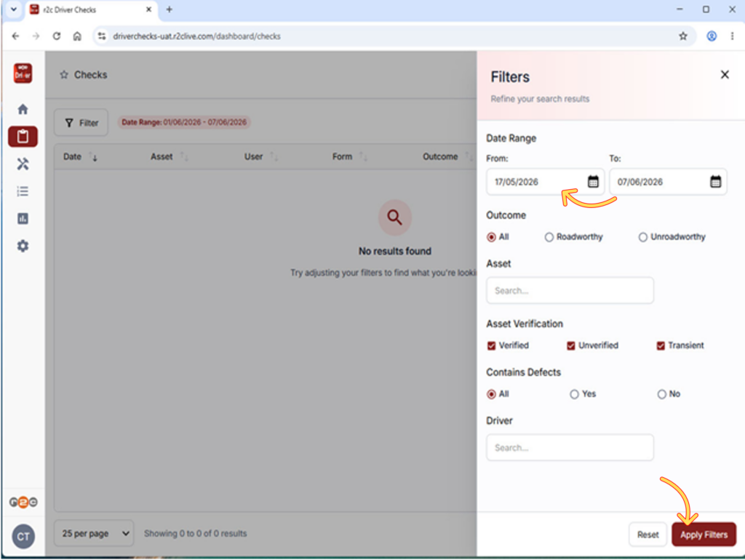Open the browser profile icon

tap(712, 36)
